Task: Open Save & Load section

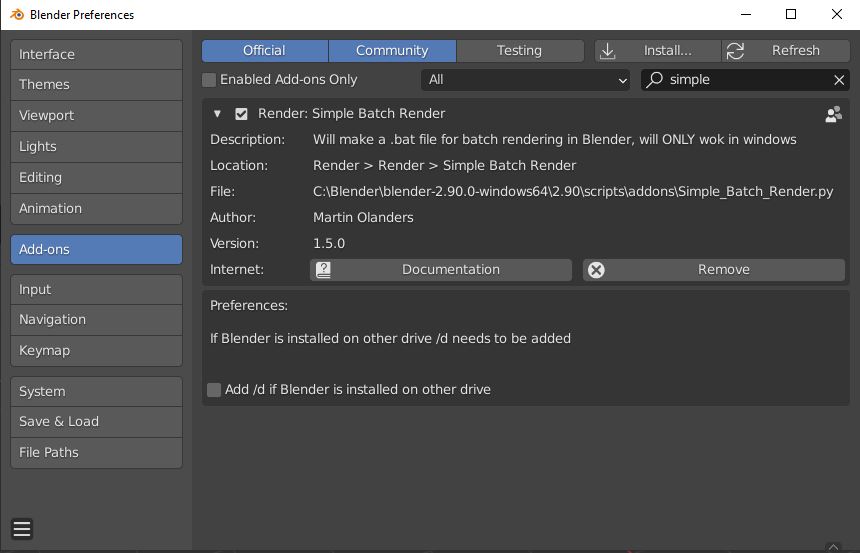Action: click(97, 422)
